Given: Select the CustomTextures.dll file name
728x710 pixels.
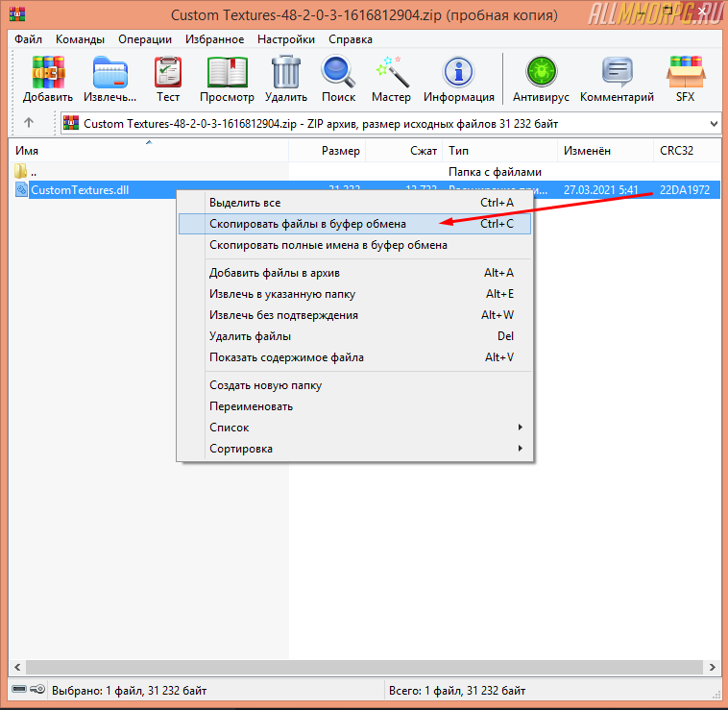Looking at the screenshot, I should 80,190.
